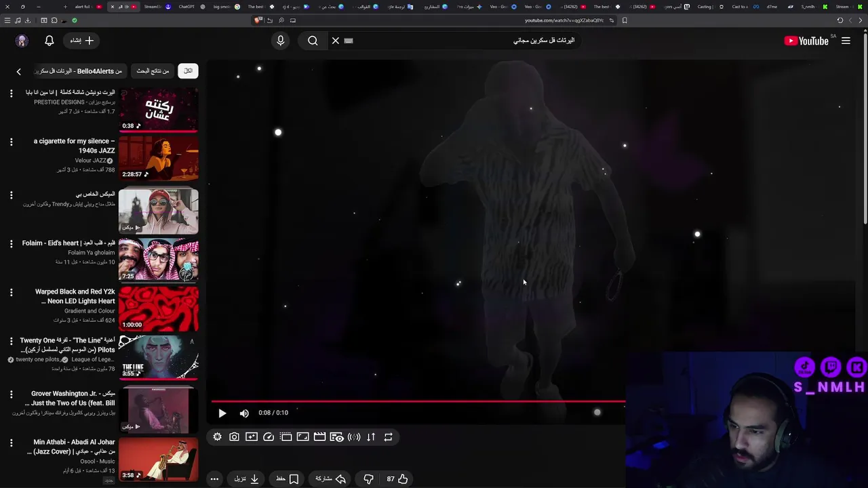Toggle loop playback icon in toolbar
This screenshot has height=488, width=868.
pyautogui.click(x=388, y=437)
